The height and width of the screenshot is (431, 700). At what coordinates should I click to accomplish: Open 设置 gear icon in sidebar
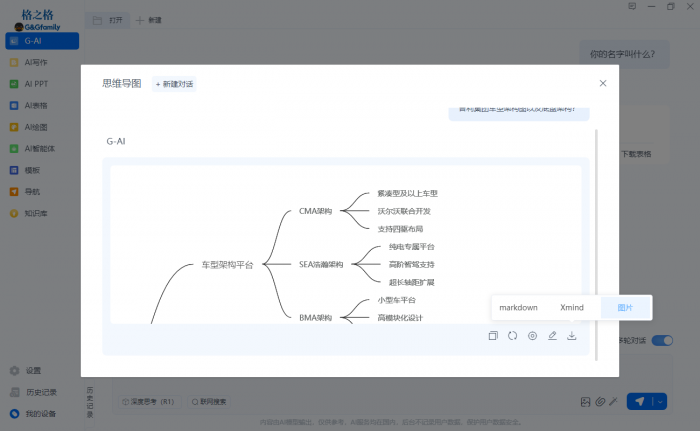[15, 371]
